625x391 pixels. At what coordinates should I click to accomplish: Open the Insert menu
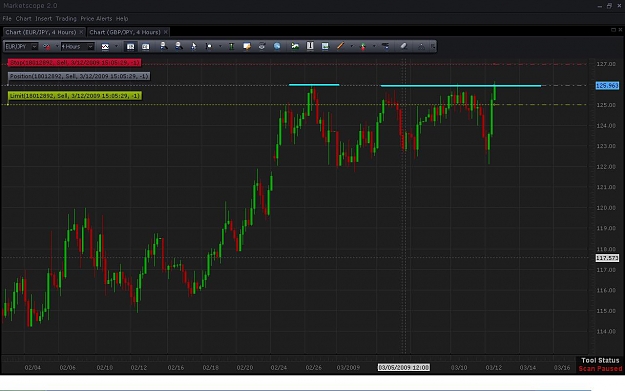click(x=43, y=19)
